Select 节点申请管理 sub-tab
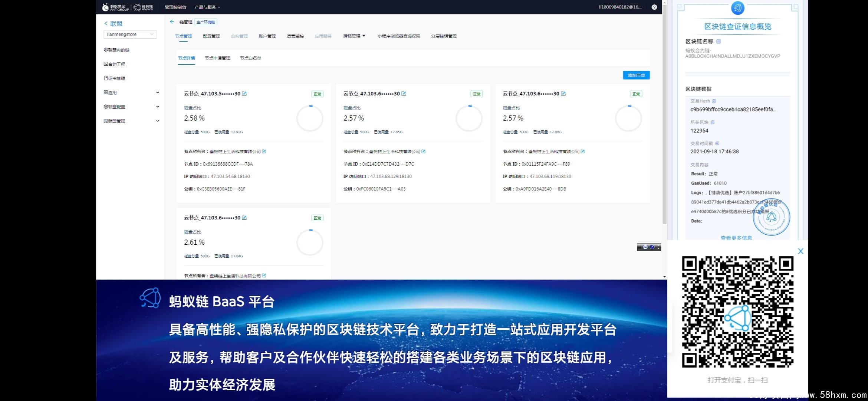 [217, 58]
